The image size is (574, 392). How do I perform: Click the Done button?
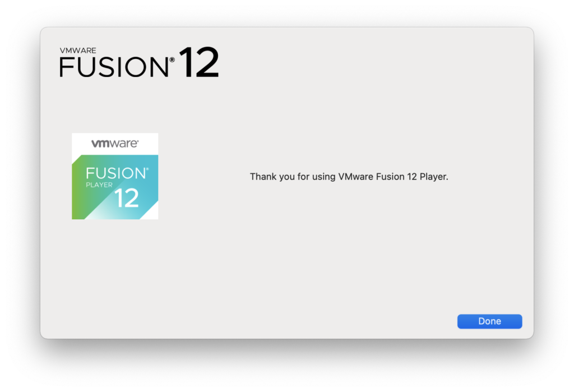click(489, 321)
